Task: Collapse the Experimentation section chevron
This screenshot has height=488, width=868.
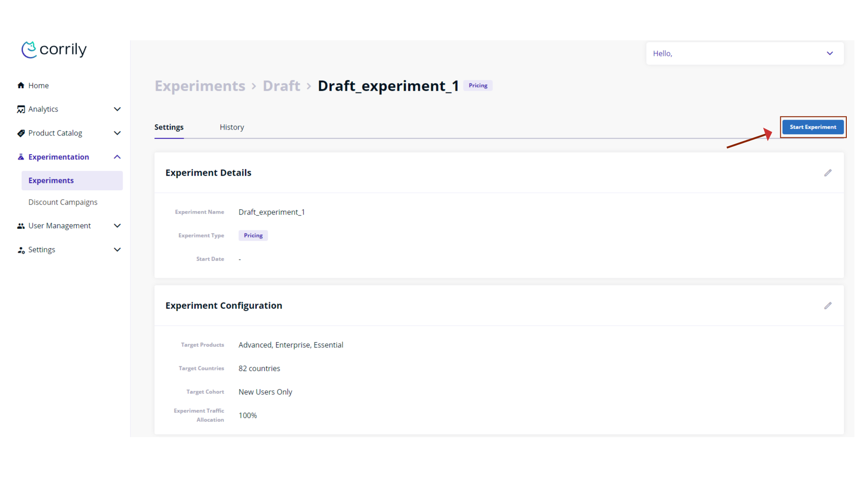Action: pyautogui.click(x=117, y=157)
